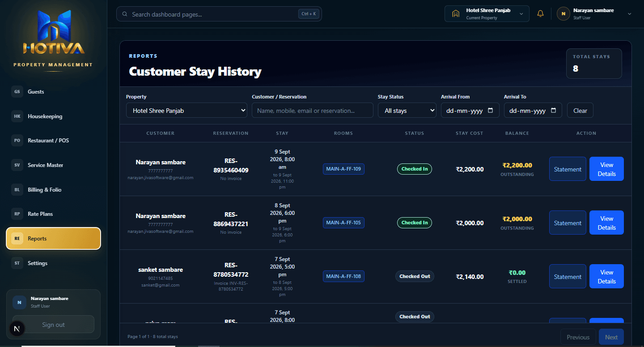
Task: Click the ST Settings icon badge
Action: point(17,263)
